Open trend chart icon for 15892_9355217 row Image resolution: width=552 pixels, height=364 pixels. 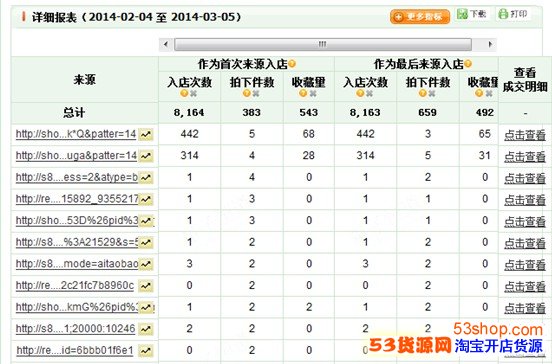coord(146,199)
